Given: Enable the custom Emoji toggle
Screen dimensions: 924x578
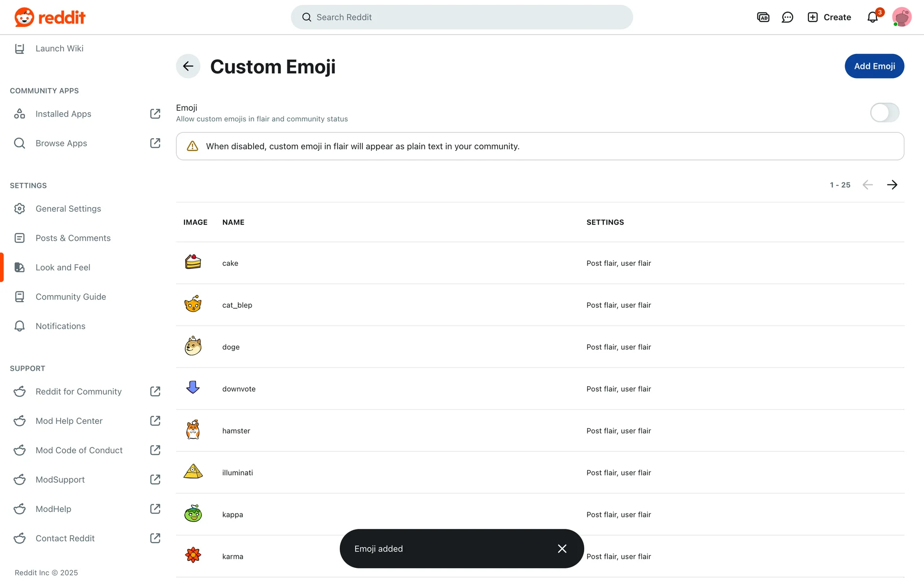Looking at the screenshot, I should pyautogui.click(x=884, y=113).
